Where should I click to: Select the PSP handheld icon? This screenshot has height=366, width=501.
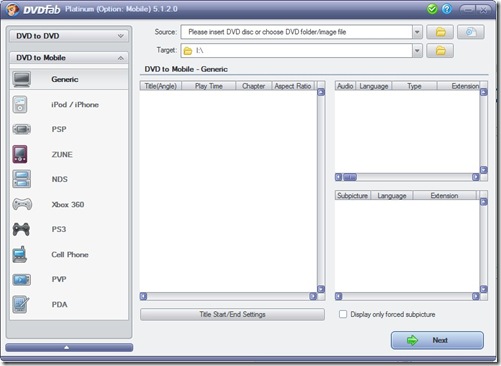(x=22, y=129)
